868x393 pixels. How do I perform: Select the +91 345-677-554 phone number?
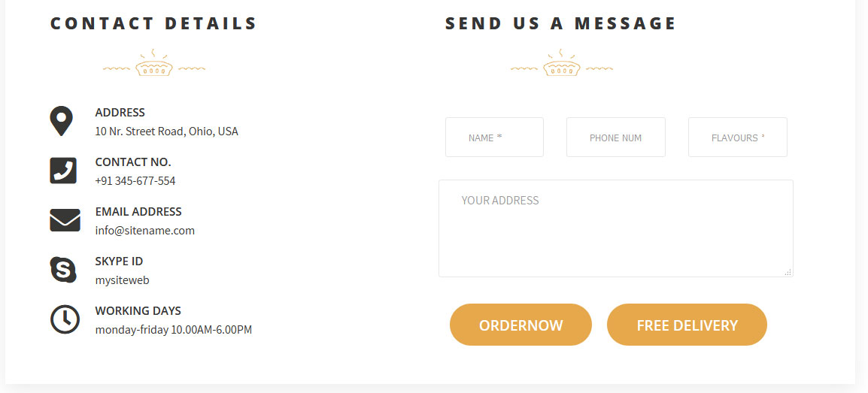click(135, 181)
